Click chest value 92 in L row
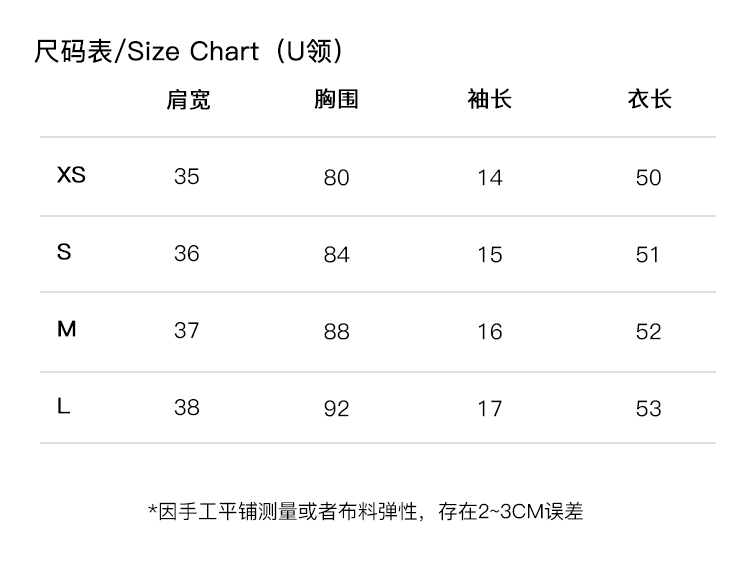Image resolution: width=750 pixels, height=581 pixels. coord(337,409)
